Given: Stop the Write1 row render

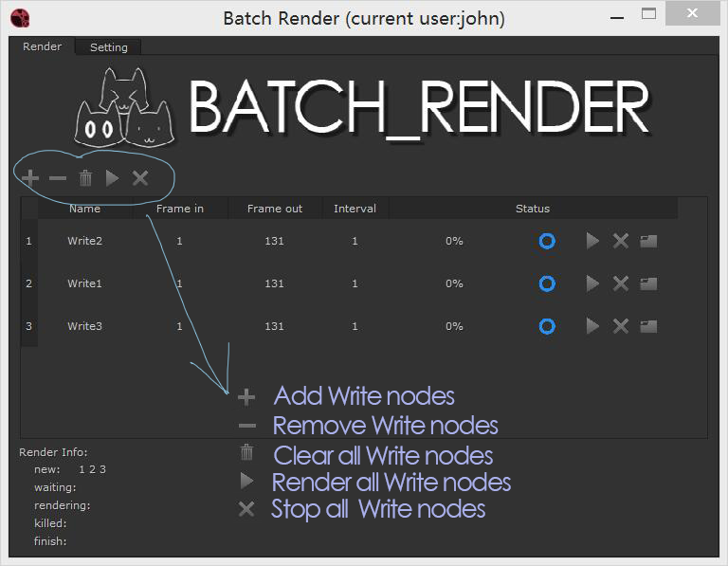Looking at the screenshot, I should point(621,283).
